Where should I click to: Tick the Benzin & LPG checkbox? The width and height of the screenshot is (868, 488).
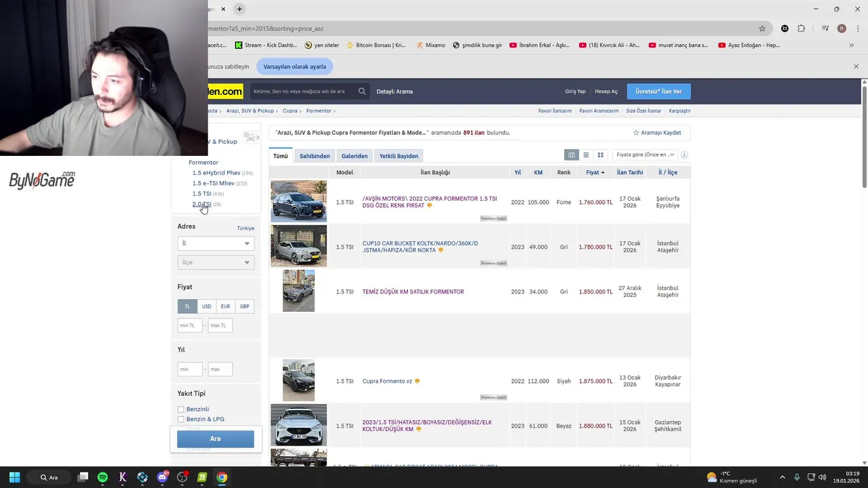tap(181, 420)
